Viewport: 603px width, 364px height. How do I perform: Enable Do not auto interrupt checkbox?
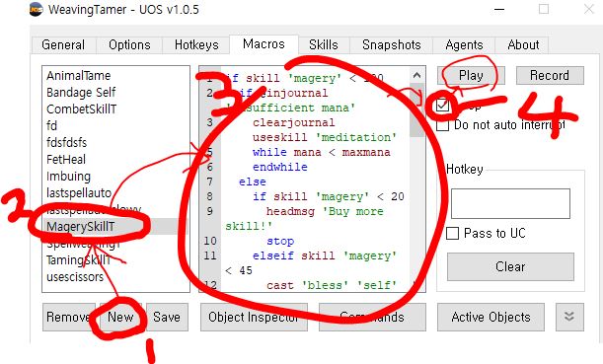(x=442, y=125)
